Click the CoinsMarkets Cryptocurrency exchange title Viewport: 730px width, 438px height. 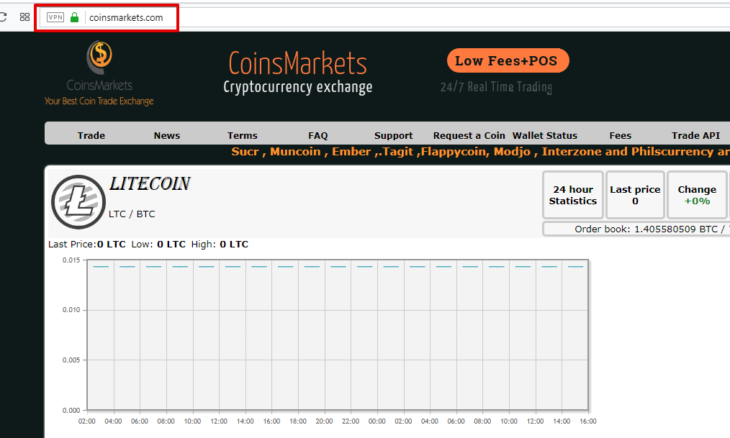click(298, 72)
